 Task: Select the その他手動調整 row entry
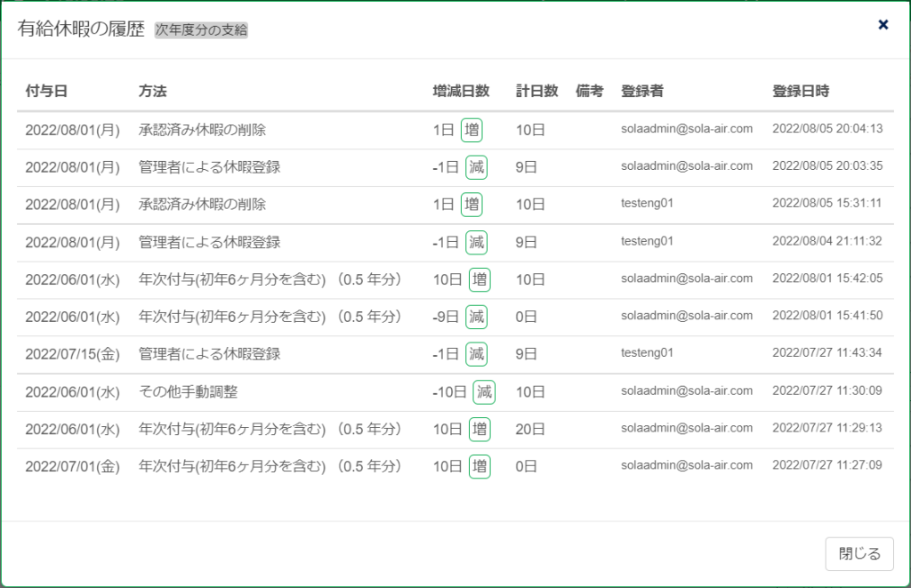188,391
